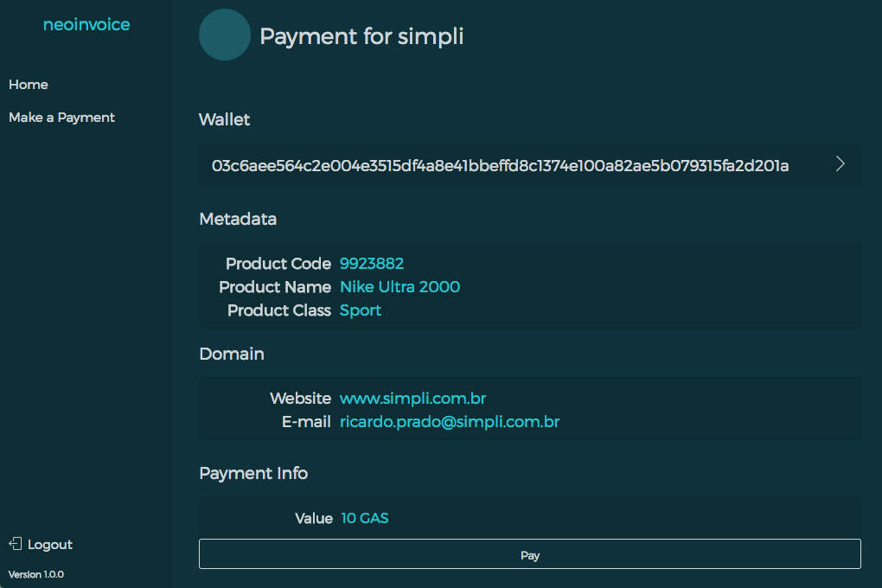Open the www.simpli.com.br website link
Screen dimensions: 882x588
412,399
